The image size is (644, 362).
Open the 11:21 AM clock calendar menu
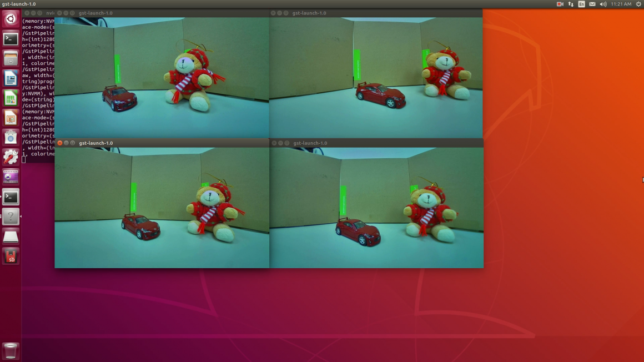pyautogui.click(x=621, y=4)
